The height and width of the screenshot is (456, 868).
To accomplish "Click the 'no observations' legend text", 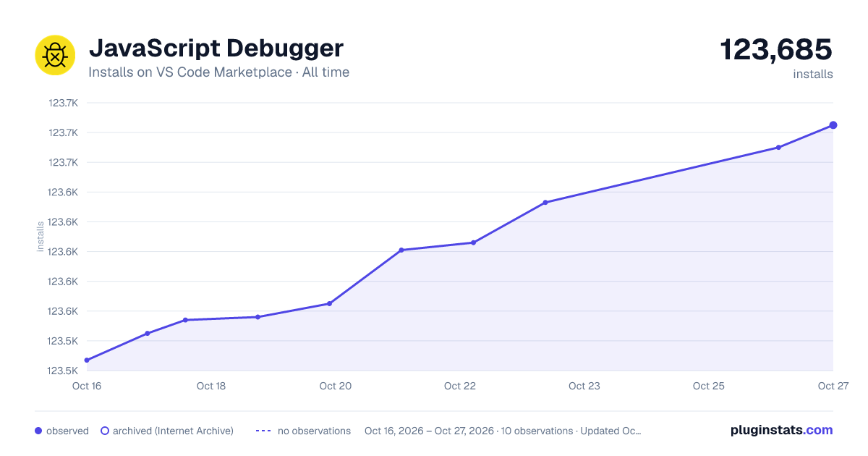I will (x=314, y=431).
